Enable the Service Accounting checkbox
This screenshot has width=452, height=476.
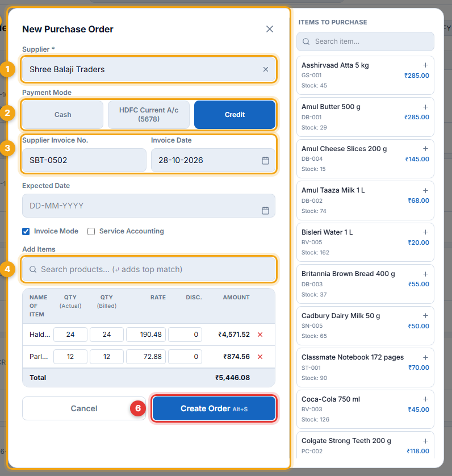click(91, 232)
